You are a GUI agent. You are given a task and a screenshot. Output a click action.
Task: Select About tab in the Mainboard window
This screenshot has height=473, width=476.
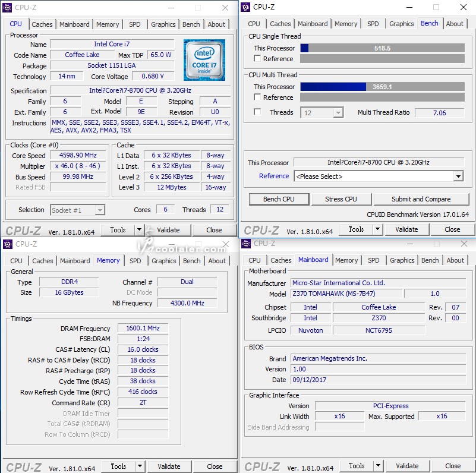(455, 260)
